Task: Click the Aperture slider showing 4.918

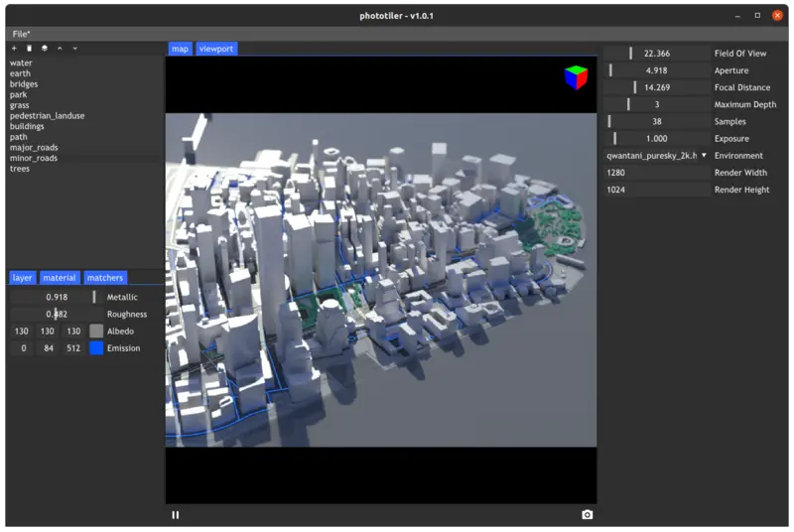Action: point(657,70)
